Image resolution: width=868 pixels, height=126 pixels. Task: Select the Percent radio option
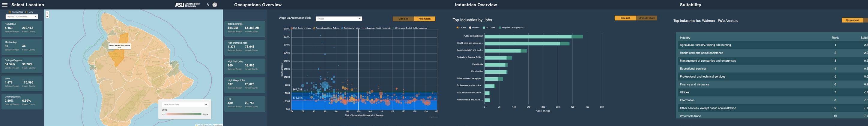pyautogui.click(x=470, y=28)
